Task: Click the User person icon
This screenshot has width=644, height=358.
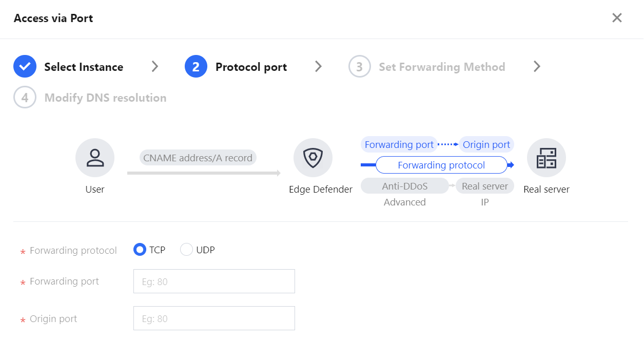Action: (95, 158)
